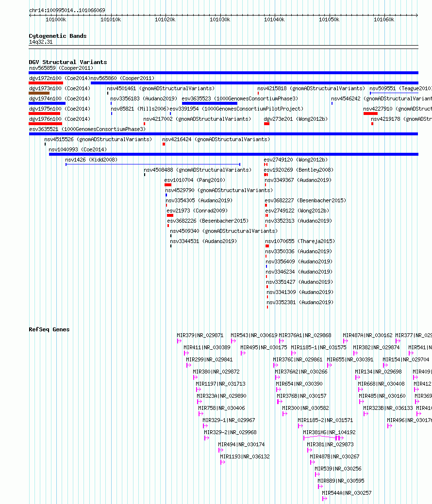Viewport: 432px width, 504px height.
Task: Select the esv3635523 blue variant bar
Action: coord(209,103)
